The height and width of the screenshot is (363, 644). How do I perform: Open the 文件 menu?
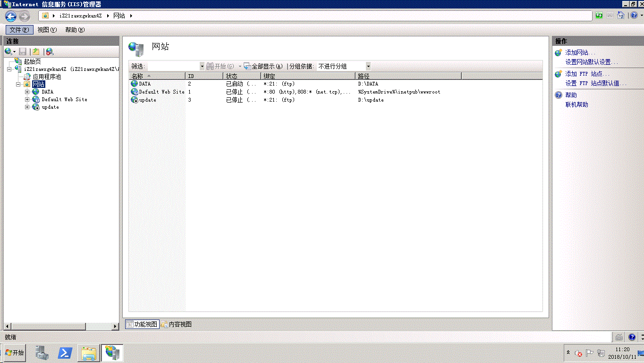(x=19, y=30)
